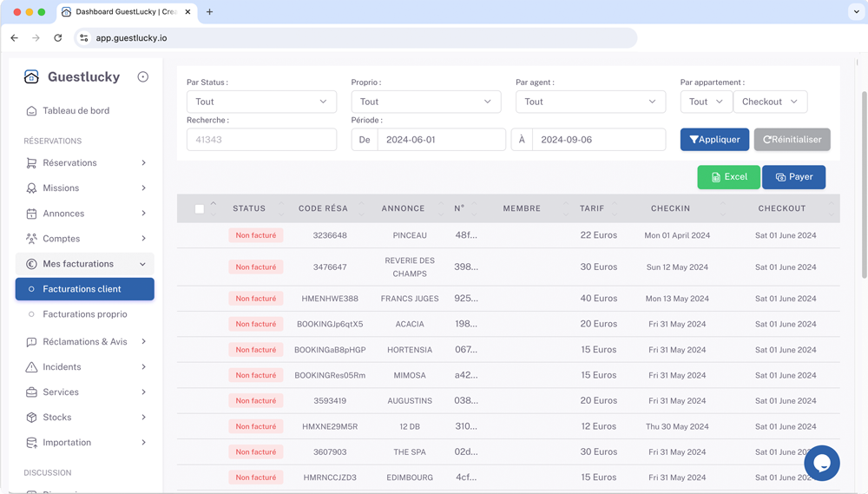This screenshot has width=868, height=494.
Task: Open the Proprio dropdown
Action: pos(426,102)
